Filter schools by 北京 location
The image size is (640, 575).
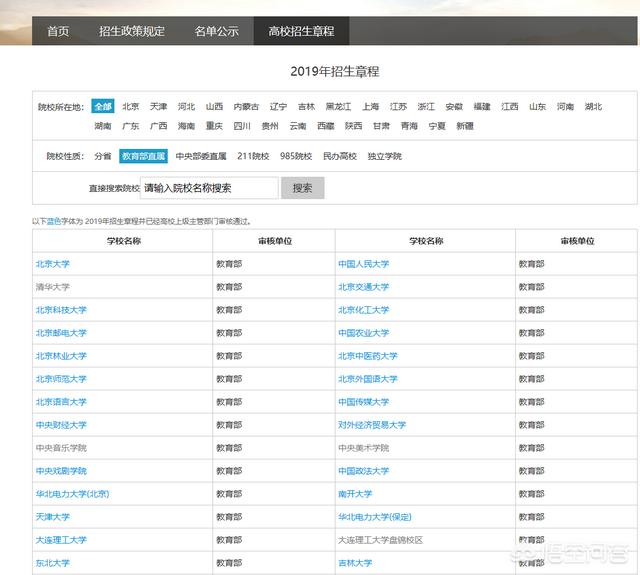coord(131,107)
